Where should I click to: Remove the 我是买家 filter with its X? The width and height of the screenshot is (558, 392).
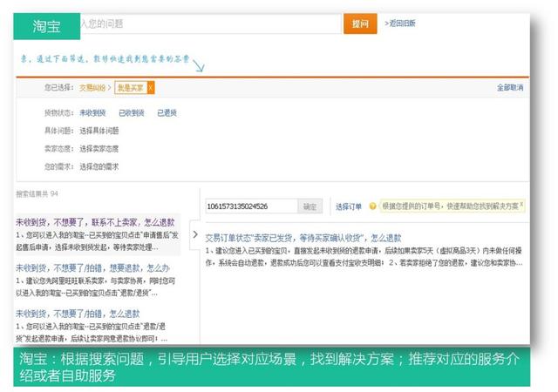click(x=151, y=88)
